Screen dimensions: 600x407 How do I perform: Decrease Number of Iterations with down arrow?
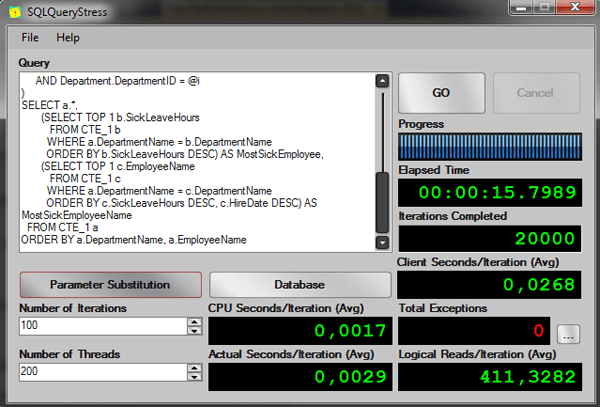point(195,331)
